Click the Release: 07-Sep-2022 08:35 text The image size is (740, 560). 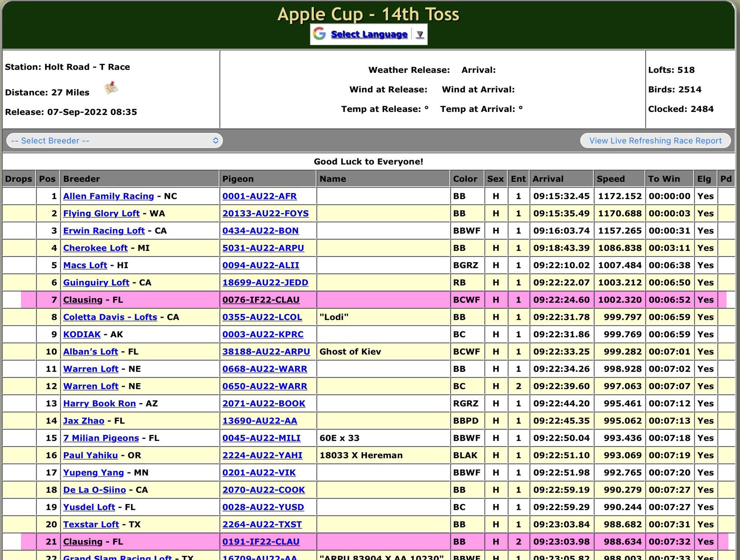point(71,112)
